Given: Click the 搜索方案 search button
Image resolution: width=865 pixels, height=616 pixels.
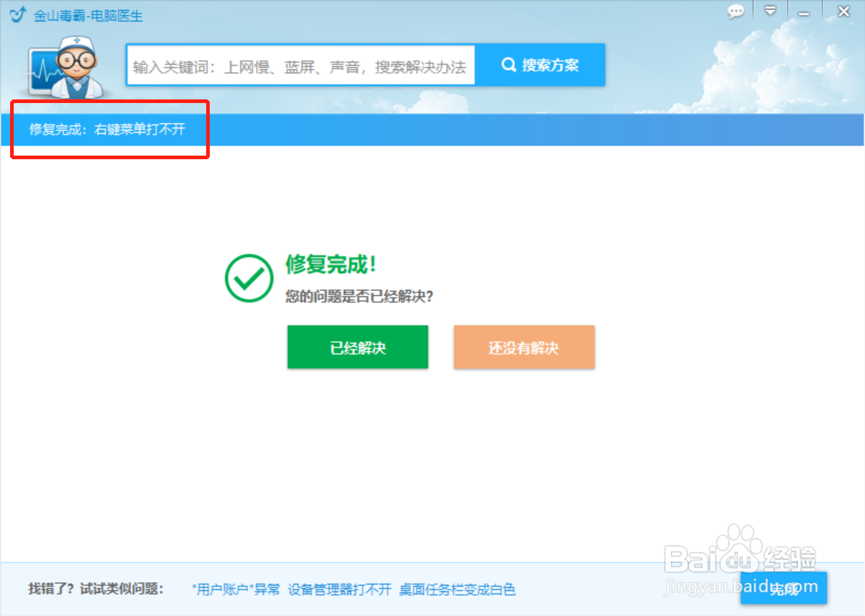Looking at the screenshot, I should coord(540,65).
